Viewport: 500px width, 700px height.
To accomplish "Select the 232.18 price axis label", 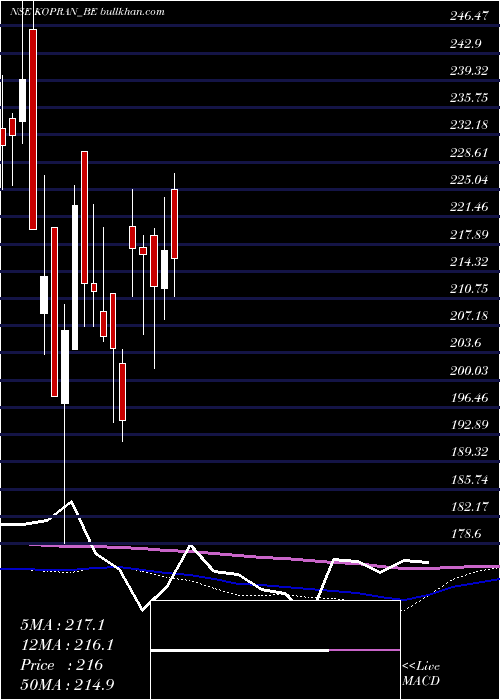I will click(x=469, y=125).
